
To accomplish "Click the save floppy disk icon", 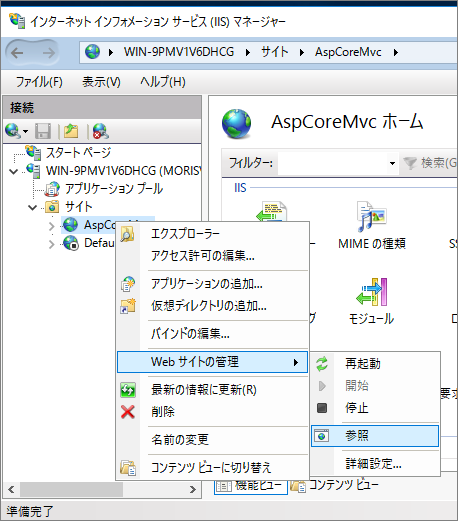I will 43,131.
